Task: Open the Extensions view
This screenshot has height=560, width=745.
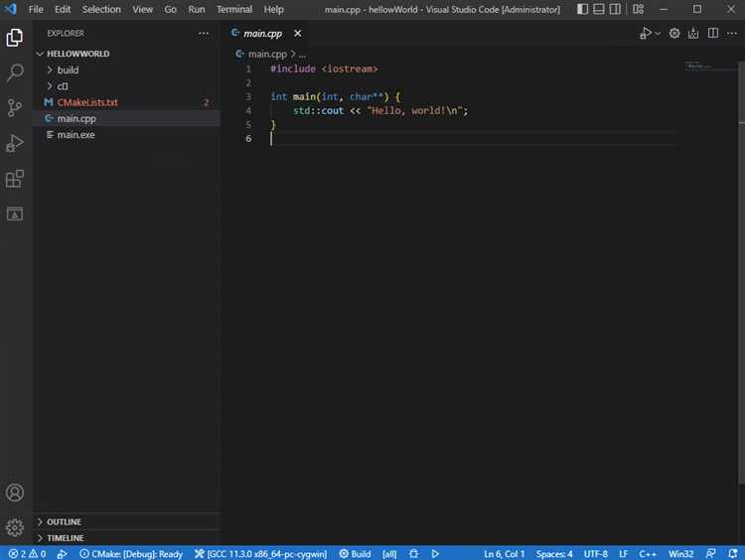Action: tap(15, 179)
